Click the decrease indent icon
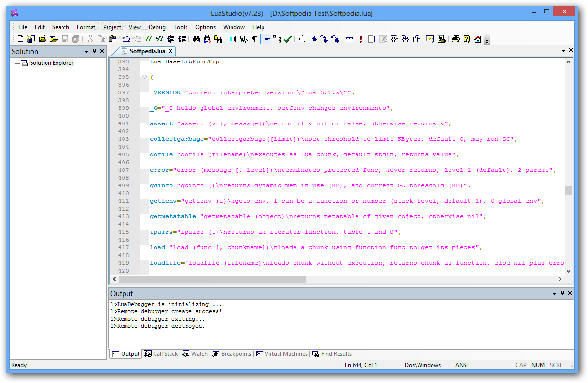Screen dimensions: 588x383 pyautogui.click(x=171, y=39)
